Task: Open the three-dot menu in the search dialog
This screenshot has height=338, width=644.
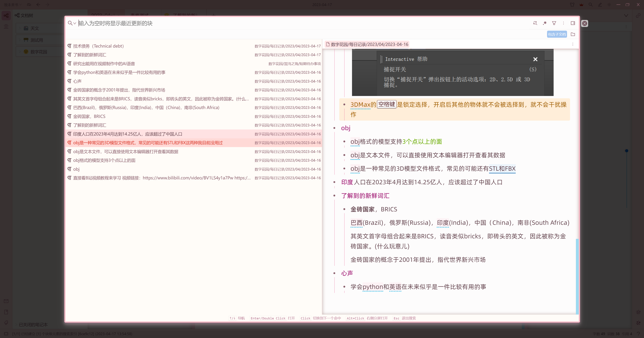Action: coord(563,23)
